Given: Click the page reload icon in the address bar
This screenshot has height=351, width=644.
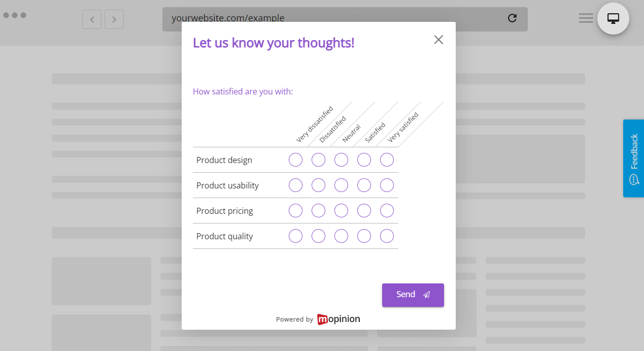Looking at the screenshot, I should [512, 18].
